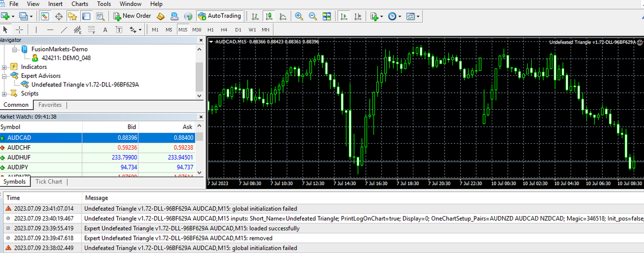The image size is (644, 253).
Task: Toggle Chart Shift icon
Action: click(x=357, y=16)
